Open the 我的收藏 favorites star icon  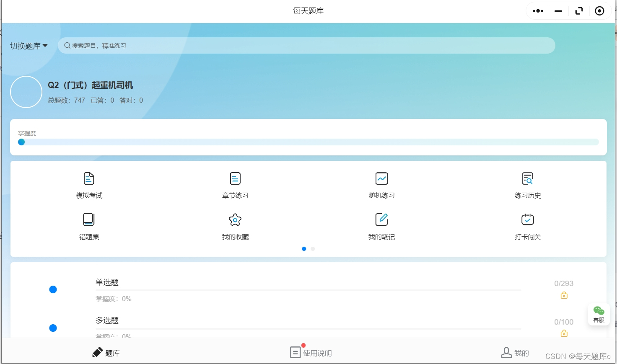pyautogui.click(x=235, y=219)
